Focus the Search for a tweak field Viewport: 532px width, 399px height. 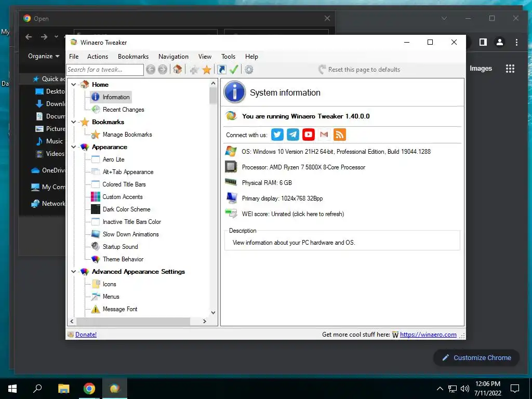pyautogui.click(x=105, y=70)
